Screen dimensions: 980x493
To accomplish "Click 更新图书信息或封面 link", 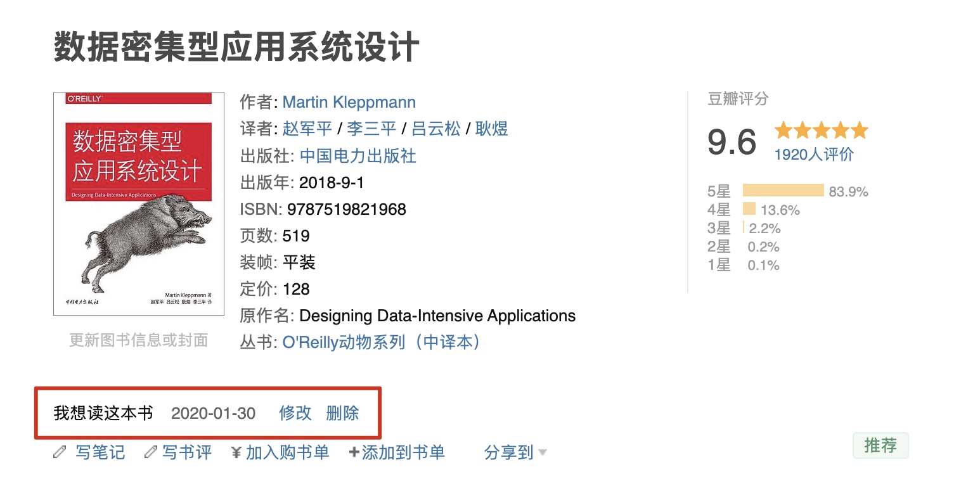I will click(139, 340).
